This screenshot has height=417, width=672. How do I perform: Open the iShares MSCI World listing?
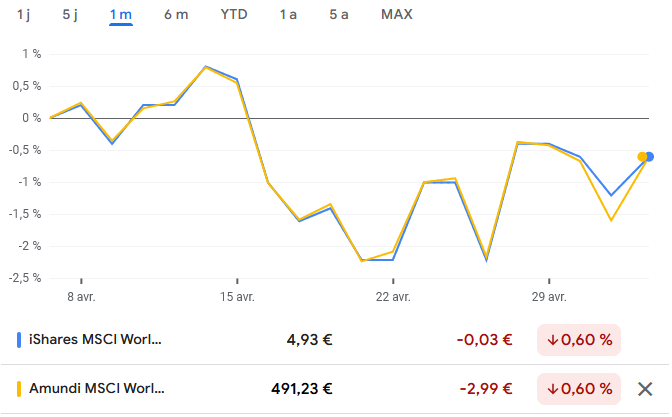click(x=95, y=339)
